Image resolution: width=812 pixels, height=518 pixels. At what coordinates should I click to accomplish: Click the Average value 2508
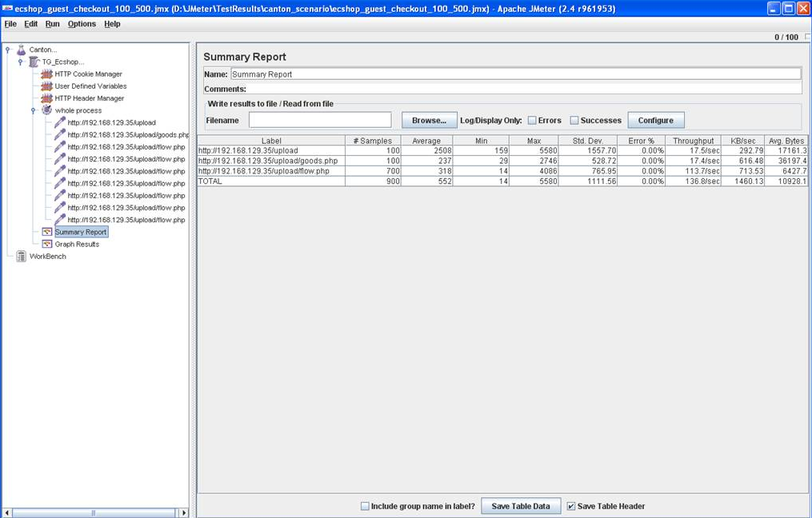click(426, 150)
